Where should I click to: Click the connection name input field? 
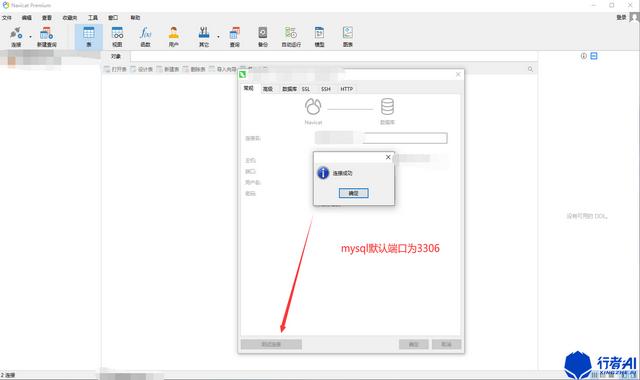[381, 138]
